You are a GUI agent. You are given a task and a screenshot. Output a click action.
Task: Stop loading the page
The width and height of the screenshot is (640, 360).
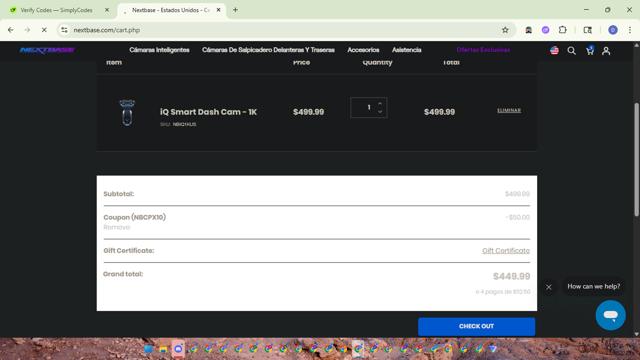click(x=44, y=30)
